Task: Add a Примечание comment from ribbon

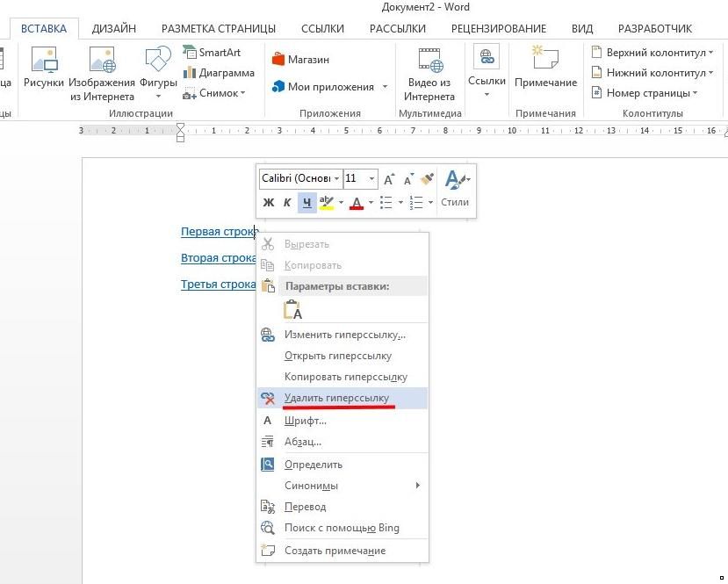Action: click(x=545, y=68)
